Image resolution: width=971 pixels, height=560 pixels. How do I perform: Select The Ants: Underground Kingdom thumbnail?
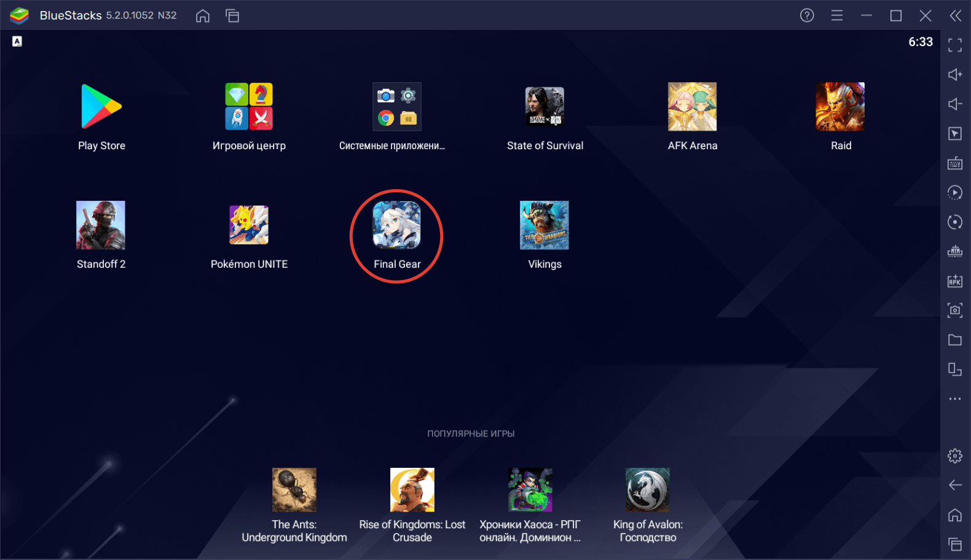pos(294,490)
